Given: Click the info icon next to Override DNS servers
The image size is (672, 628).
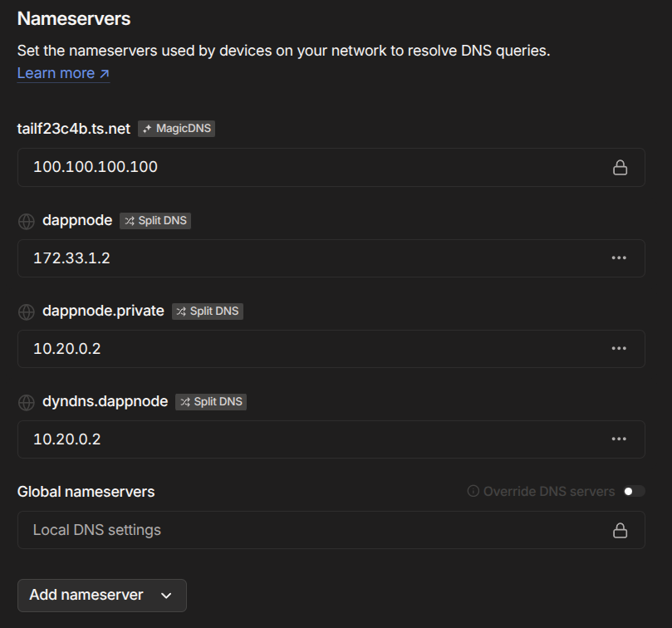Looking at the screenshot, I should click(x=473, y=492).
